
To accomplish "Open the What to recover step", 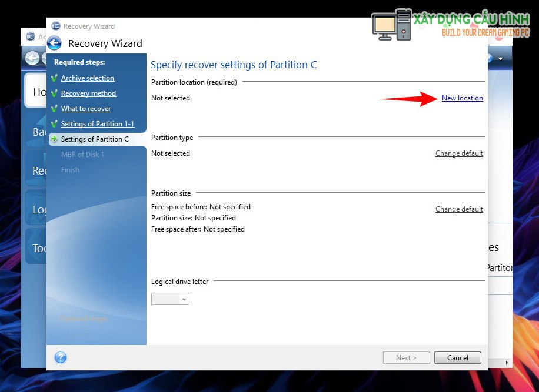I will [86, 109].
